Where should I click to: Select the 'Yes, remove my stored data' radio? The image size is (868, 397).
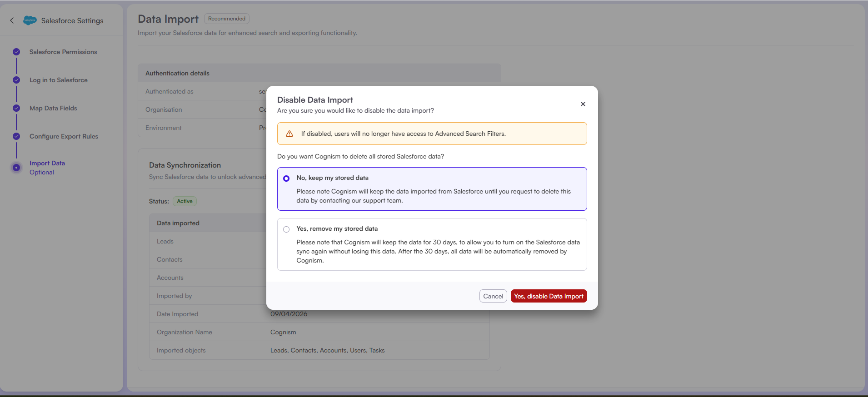(286, 229)
